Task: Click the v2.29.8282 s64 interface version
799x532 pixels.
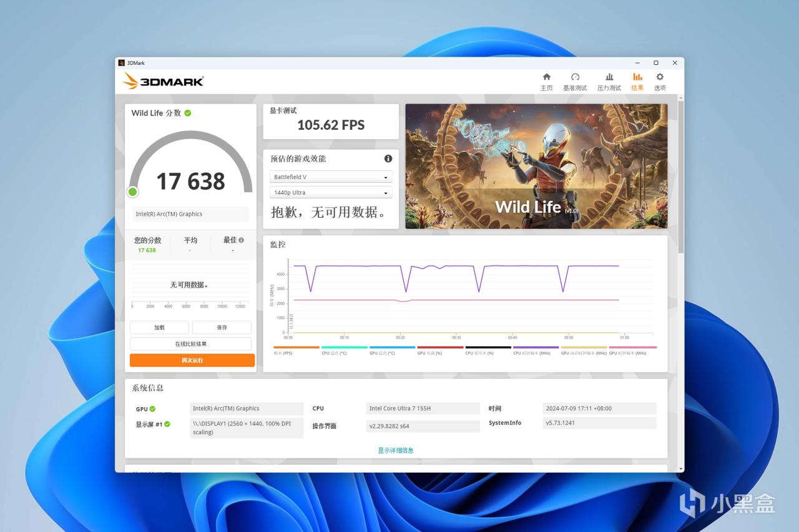Action: pos(423,426)
